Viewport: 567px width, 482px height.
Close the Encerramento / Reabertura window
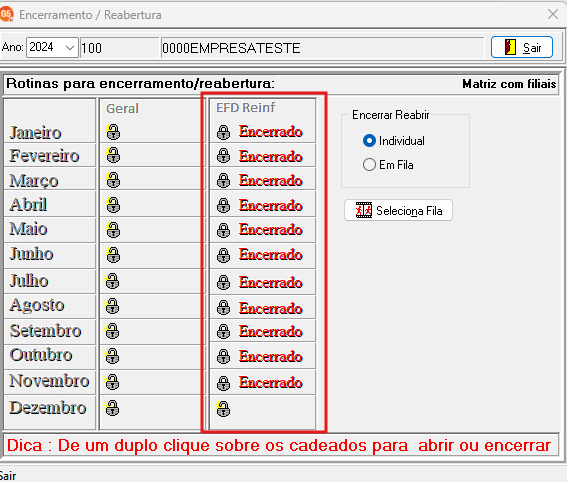[x=553, y=14]
